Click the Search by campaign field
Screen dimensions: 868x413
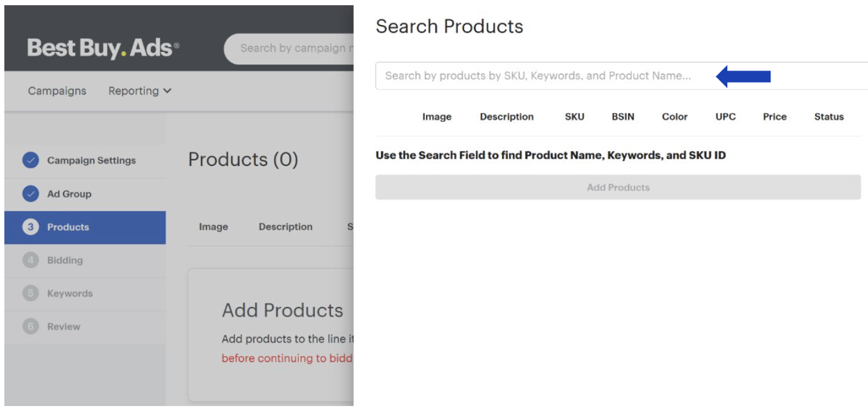pos(291,48)
